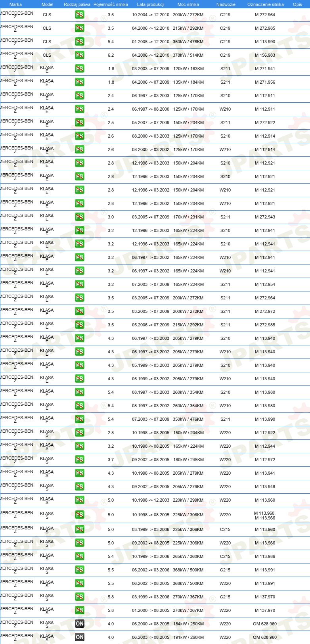Click ON diesel icon in 191kW / 260KM row
The width and height of the screenshot is (310, 644).
point(79,638)
